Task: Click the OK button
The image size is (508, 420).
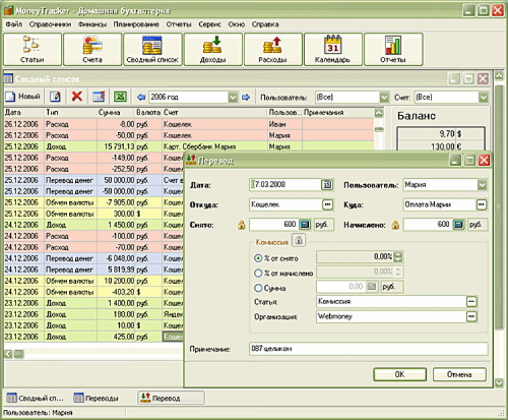Action: (400, 374)
